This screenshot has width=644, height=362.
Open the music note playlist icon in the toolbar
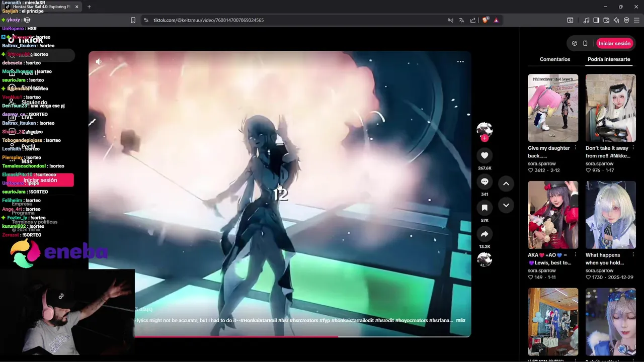tap(586, 20)
